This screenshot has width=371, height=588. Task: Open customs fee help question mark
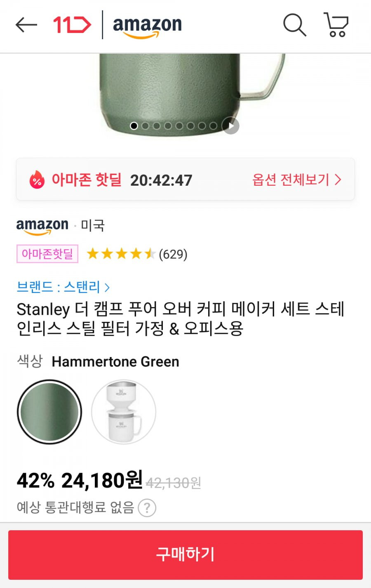click(x=147, y=508)
